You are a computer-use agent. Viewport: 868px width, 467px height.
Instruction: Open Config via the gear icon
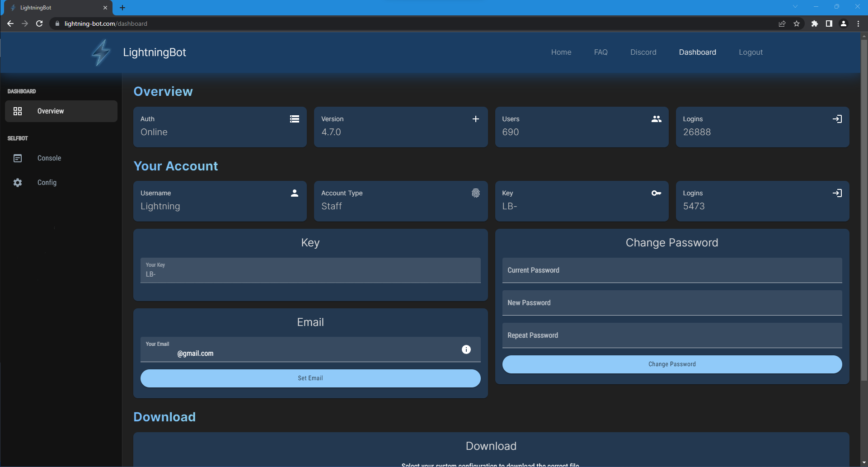[x=18, y=182]
